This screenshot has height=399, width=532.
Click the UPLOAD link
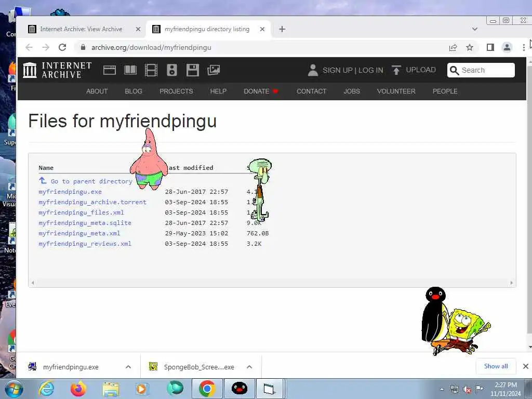pos(421,70)
